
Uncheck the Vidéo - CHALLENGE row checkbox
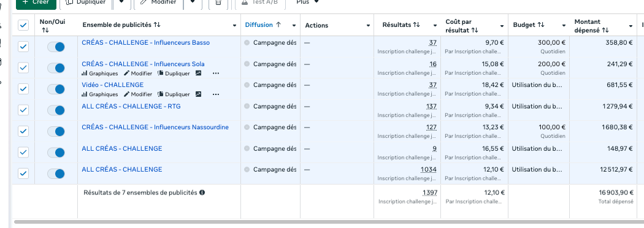[23, 89]
